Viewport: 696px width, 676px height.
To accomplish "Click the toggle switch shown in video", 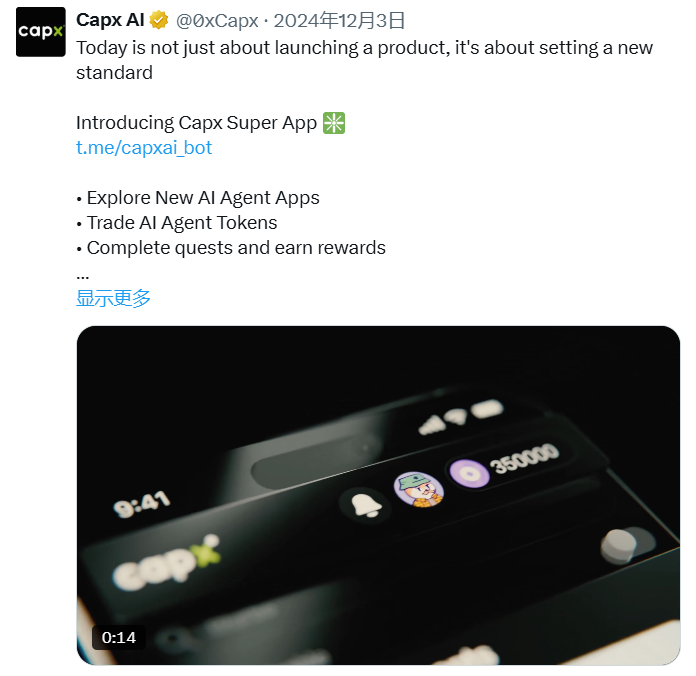I will pyautogui.click(x=626, y=546).
